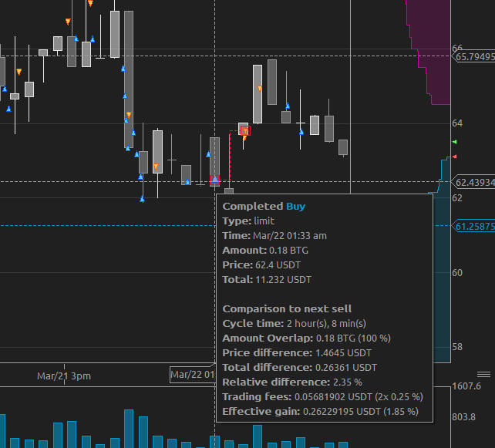Click the blue Buy word in tooltip

pos(296,207)
